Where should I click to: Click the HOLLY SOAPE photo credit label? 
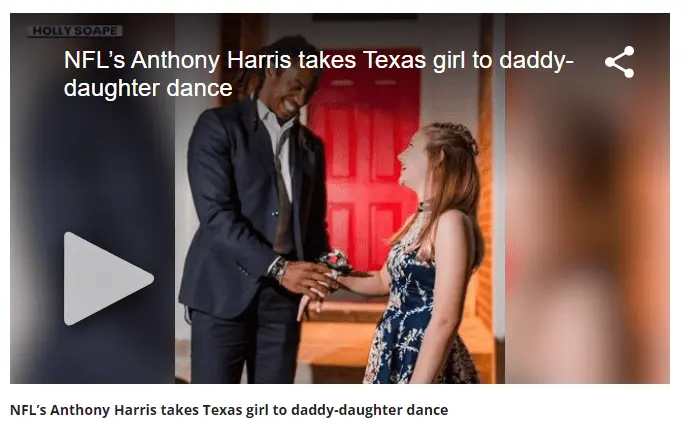click(75, 31)
